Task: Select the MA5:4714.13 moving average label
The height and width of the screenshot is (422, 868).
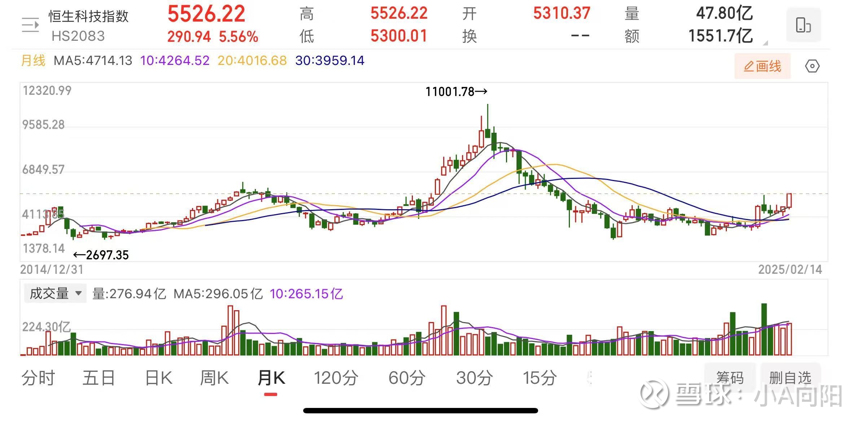Action: tap(93, 61)
